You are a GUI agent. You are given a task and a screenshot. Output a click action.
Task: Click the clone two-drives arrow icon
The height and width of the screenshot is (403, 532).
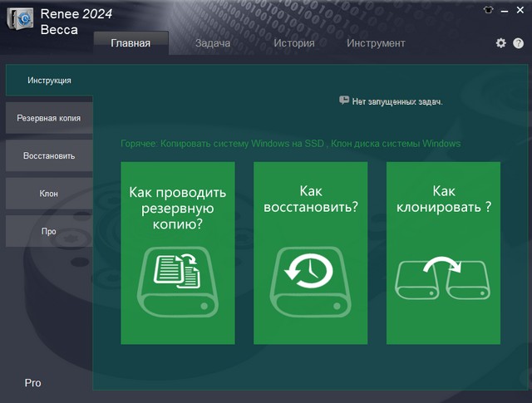click(442, 278)
